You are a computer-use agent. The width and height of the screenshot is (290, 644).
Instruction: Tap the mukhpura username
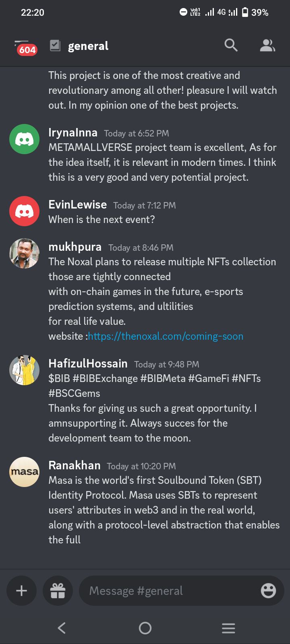pyautogui.click(x=75, y=247)
